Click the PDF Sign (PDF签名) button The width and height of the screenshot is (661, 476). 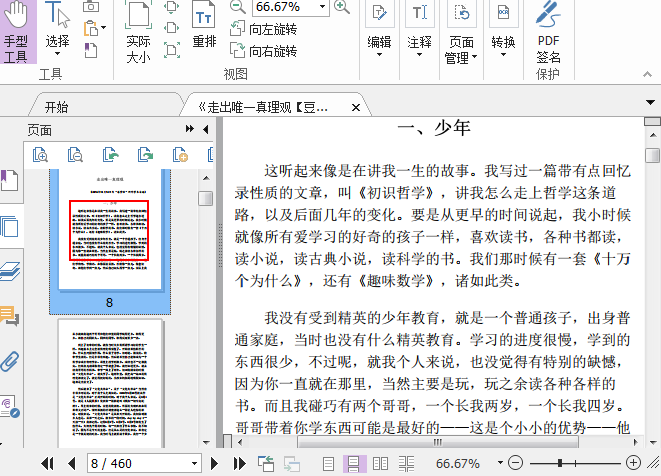point(548,32)
